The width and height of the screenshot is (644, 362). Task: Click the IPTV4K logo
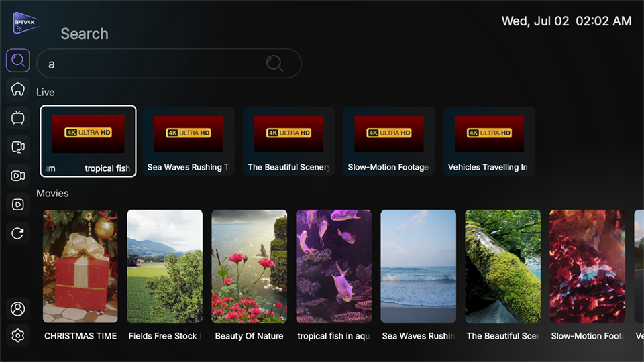(25, 23)
